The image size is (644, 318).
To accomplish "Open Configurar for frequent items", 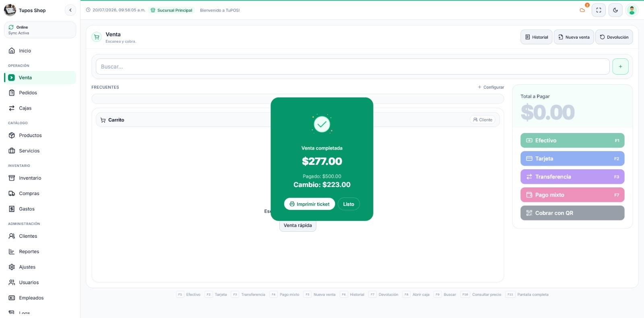I will coord(491,87).
